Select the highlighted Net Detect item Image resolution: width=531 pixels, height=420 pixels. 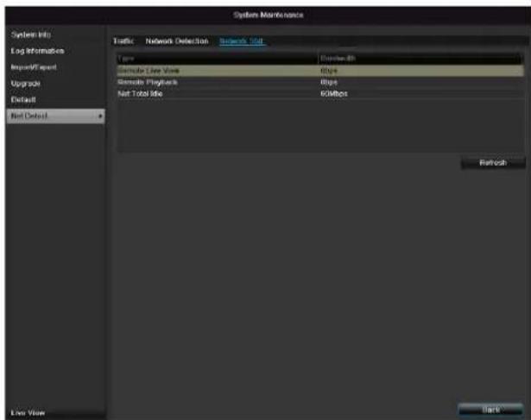(x=55, y=116)
